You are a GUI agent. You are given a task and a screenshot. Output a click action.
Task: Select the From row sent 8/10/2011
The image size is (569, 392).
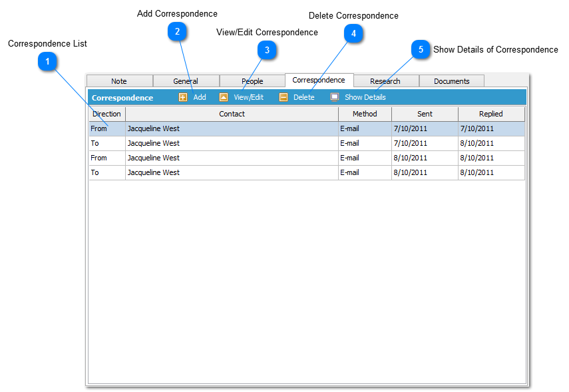point(232,158)
